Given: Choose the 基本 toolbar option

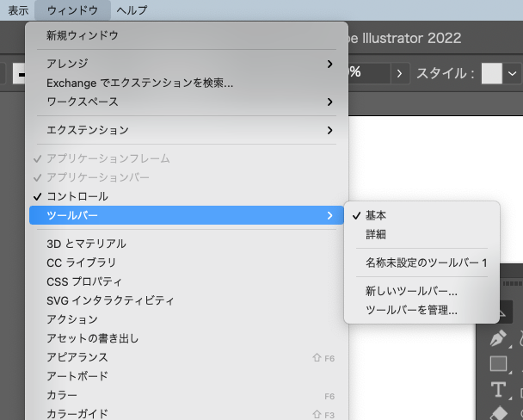Looking at the screenshot, I should click(x=376, y=215).
